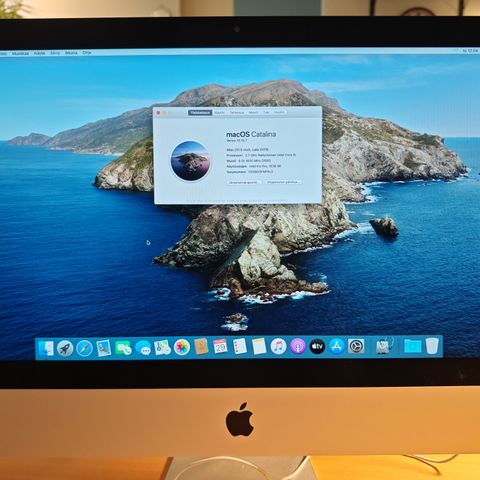Click the Järjestelmäraportti button
The height and width of the screenshot is (480, 480).
click(x=244, y=182)
